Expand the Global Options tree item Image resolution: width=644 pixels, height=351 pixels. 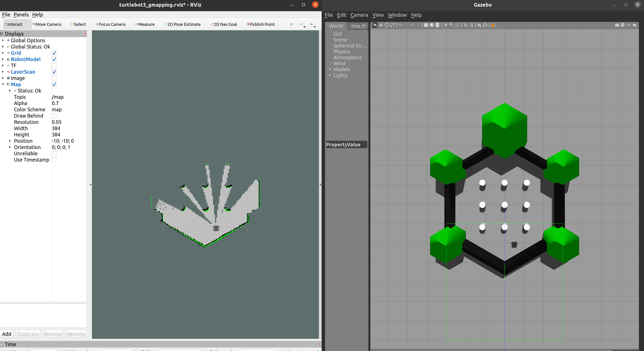coord(3,40)
